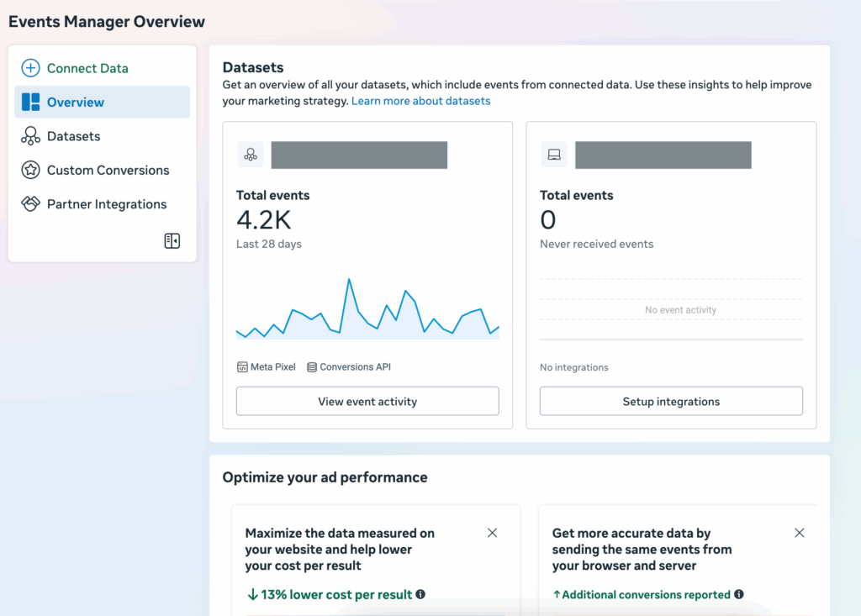Click the 13% lower cost per result text
Image resolution: width=861 pixels, height=616 pixels.
coord(336,595)
